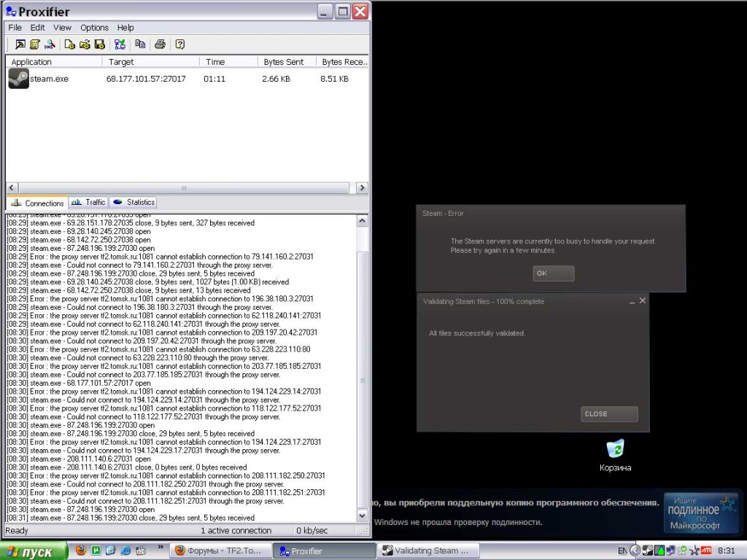Launch uTorrent from quick launch bar
This screenshot has height=560, width=747.
96,551
